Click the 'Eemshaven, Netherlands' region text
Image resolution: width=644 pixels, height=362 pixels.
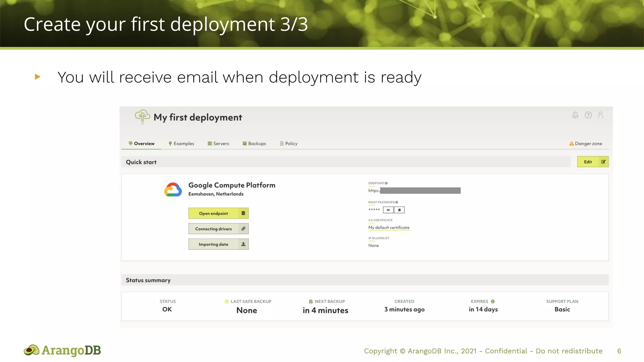216,194
